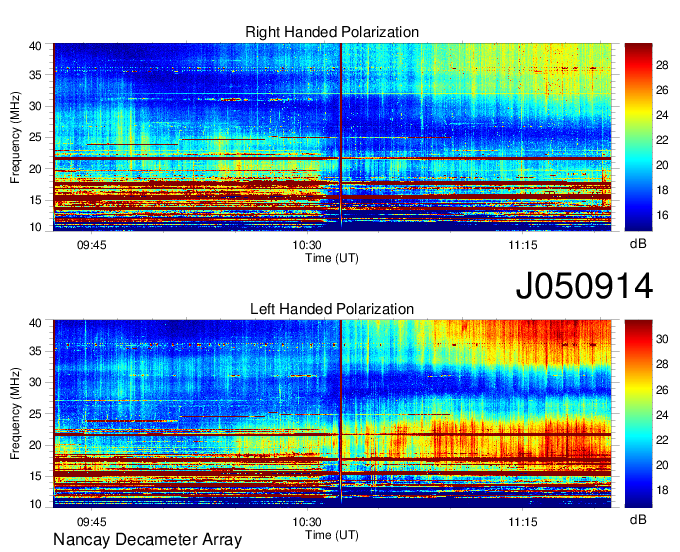Click the "40" frequency tick of Left Handed plot
The height and width of the screenshot is (552, 680).
pos(36,323)
